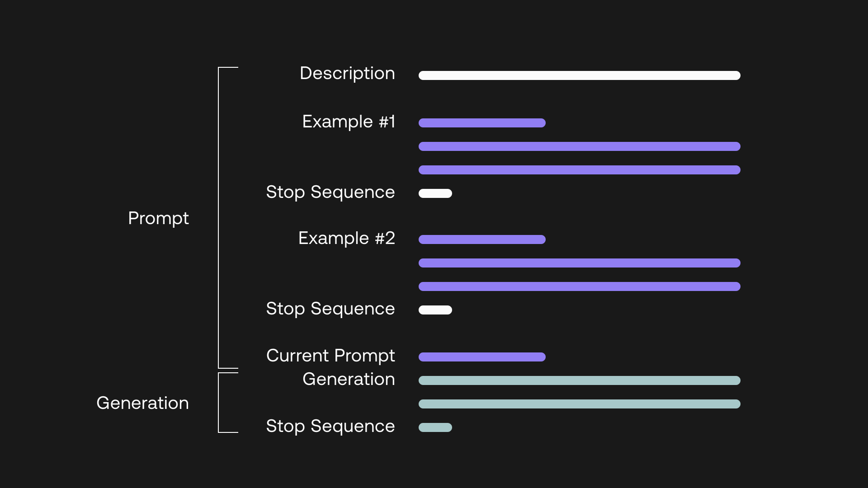Click the last Stop Sequence label
Image resolution: width=868 pixels, height=488 pixels.
[330, 427]
